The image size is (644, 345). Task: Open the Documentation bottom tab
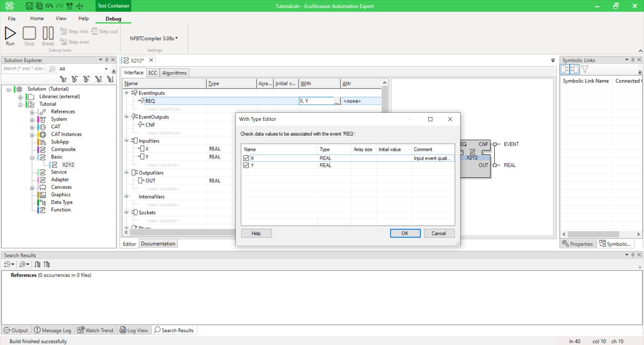tap(158, 244)
